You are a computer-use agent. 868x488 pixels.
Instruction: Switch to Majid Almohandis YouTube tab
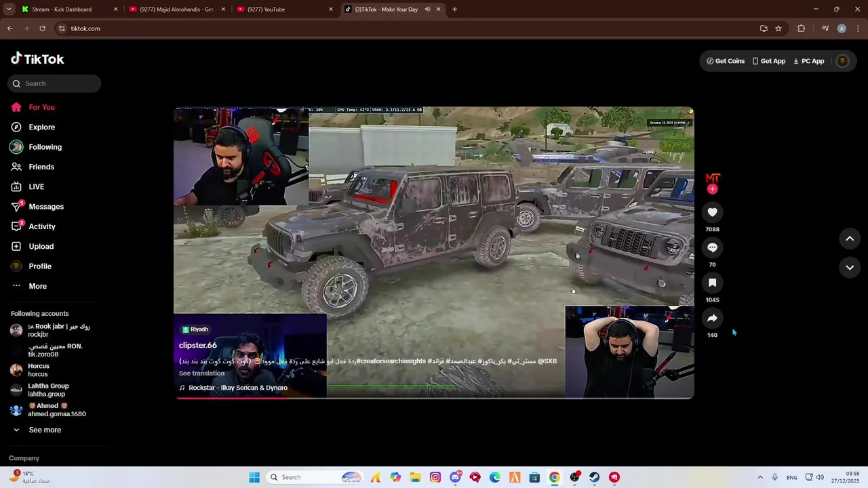click(176, 9)
